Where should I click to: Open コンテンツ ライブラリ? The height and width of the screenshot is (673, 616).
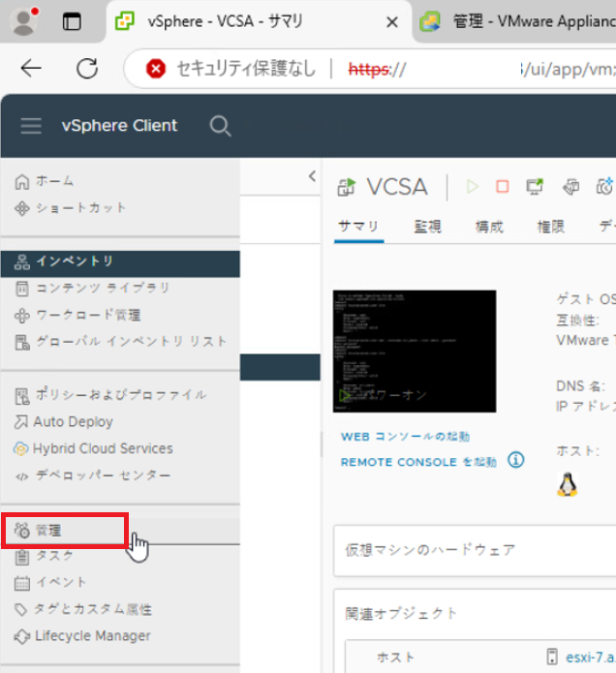pos(103,288)
